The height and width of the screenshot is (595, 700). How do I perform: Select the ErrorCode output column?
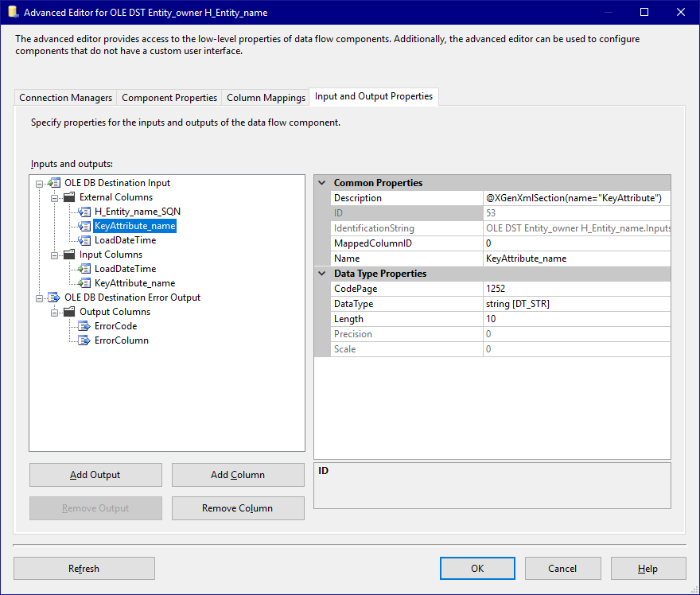tap(115, 326)
